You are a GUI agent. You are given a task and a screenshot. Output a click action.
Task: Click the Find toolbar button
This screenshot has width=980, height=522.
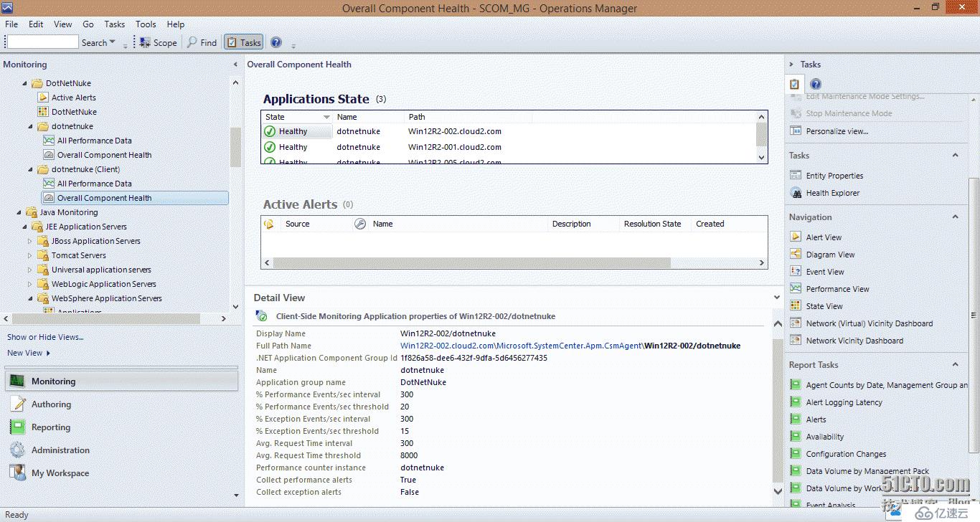click(202, 42)
